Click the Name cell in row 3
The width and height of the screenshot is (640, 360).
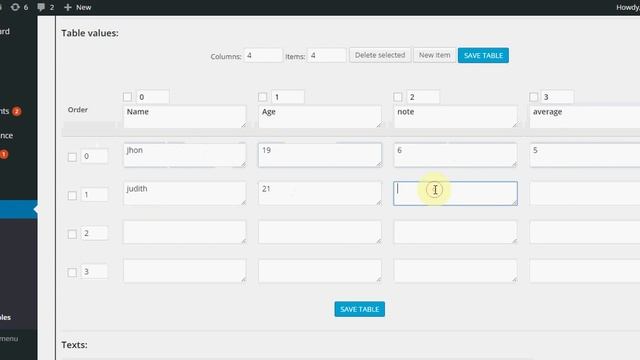click(184, 270)
